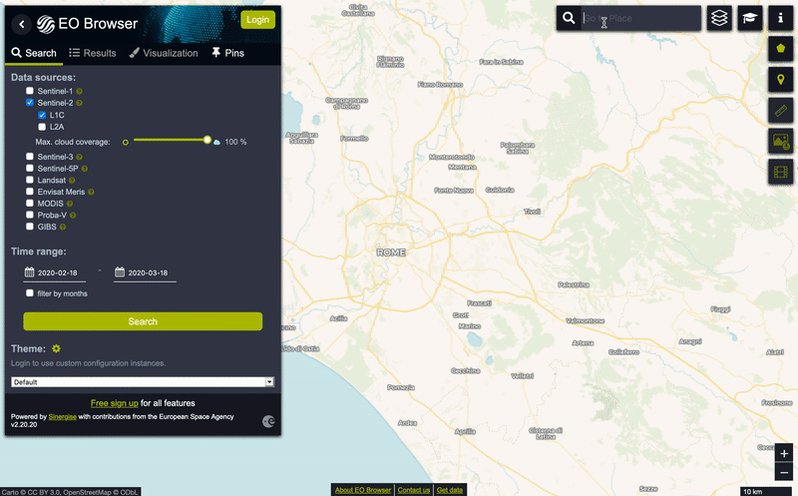The image size is (798, 496).
Task: Click the Proba-V info icon
Action: [x=73, y=216]
